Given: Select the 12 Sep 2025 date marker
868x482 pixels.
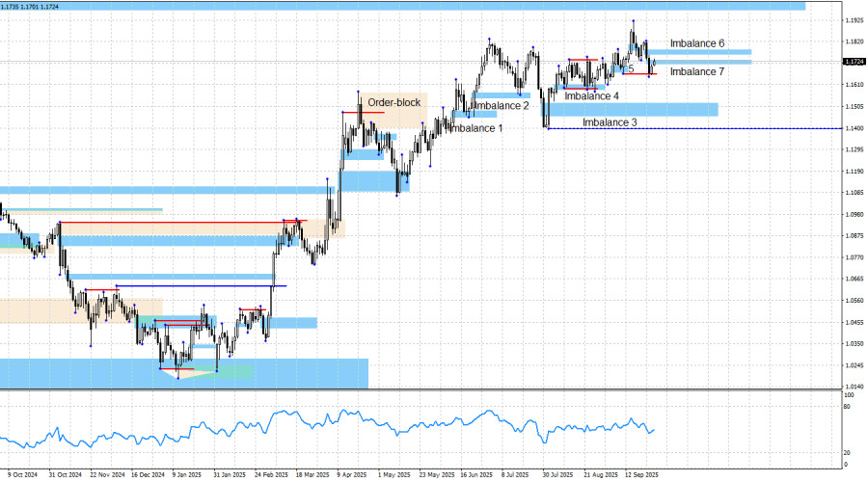Looking at the screenshot, I should pos(641,475).
